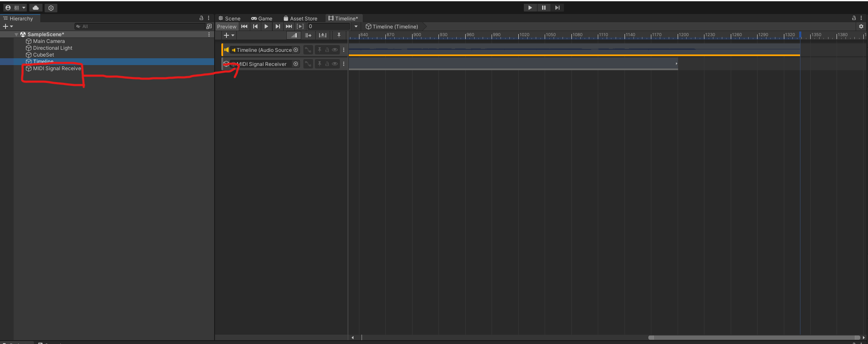Open the Hierarchy create object dropdown
Image resolution: width=868 pixels, height=344 pixels.
(x=8, y=26)
